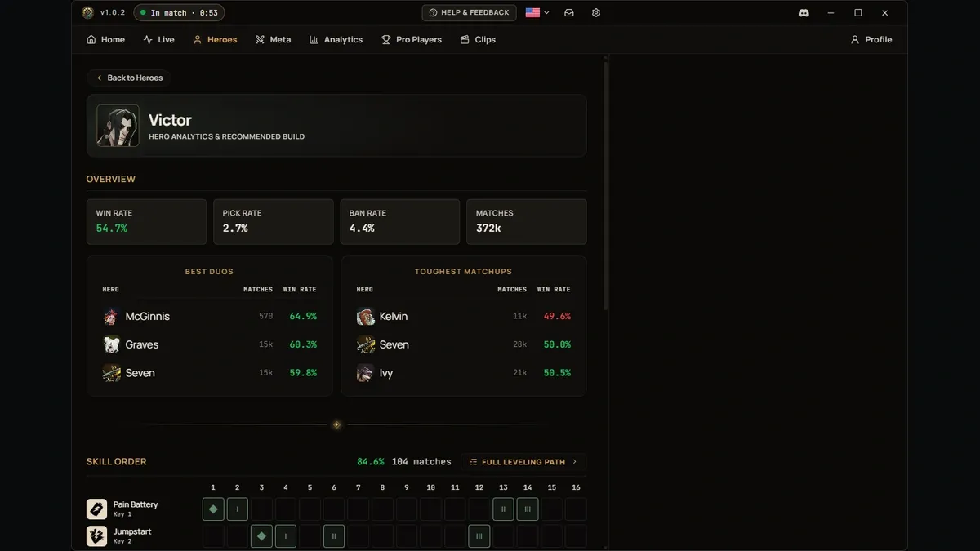Click the McGinnis hero icon

[112, 317]
